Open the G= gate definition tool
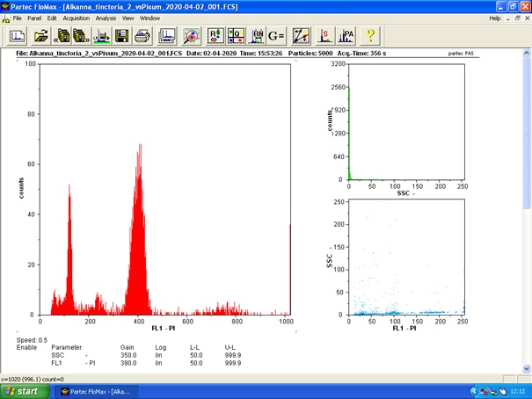 (276, 36)
